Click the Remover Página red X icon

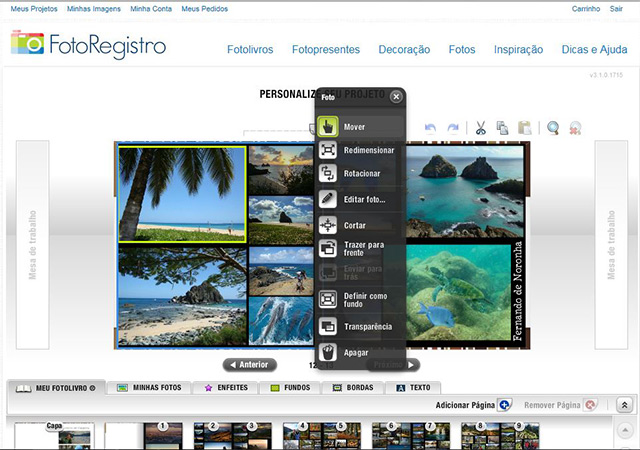590,405
